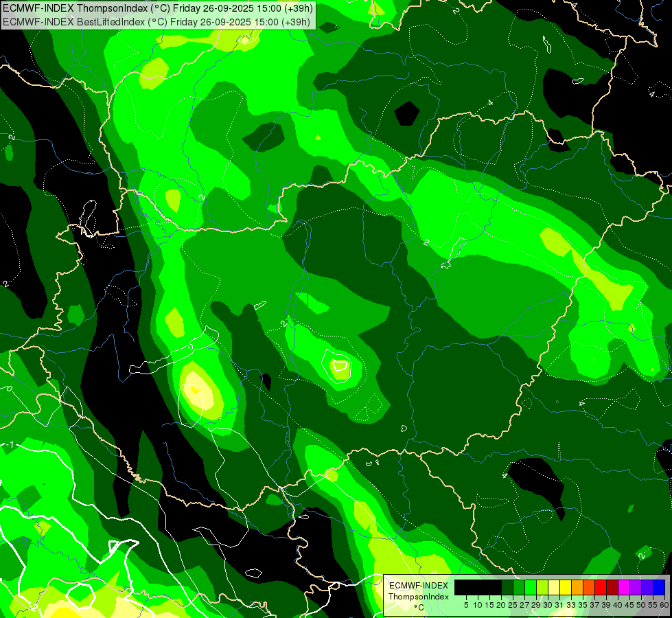Click the bright red 37-39 legend swatch
Screen dimensions: 672x618
(601, 587)
